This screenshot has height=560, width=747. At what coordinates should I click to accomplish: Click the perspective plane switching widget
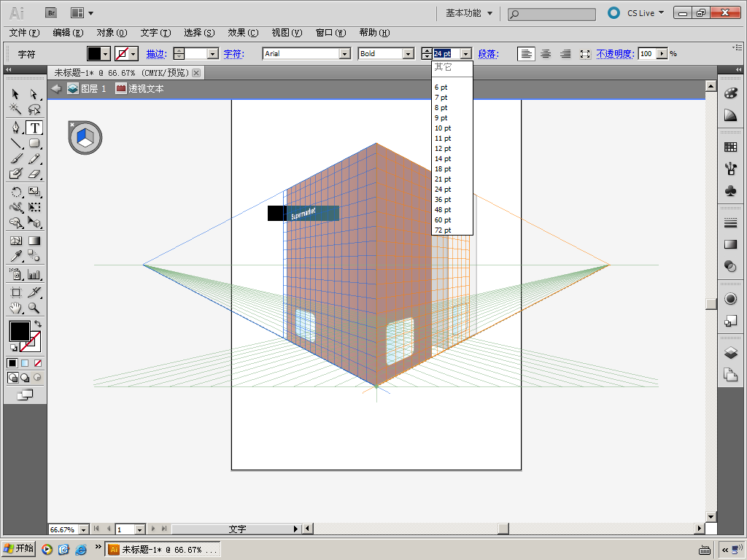point(85,137)
